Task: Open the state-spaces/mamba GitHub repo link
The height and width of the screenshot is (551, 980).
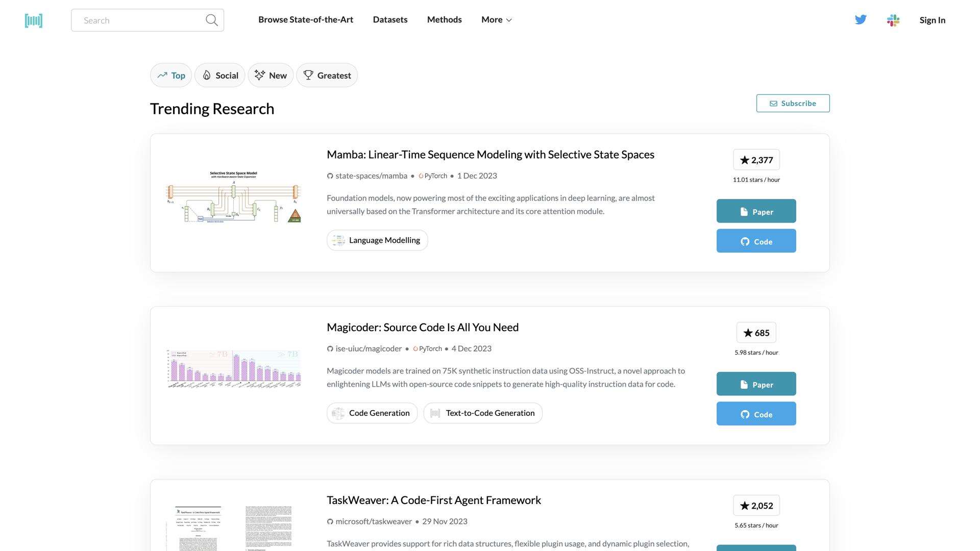Action: [371, 176]
